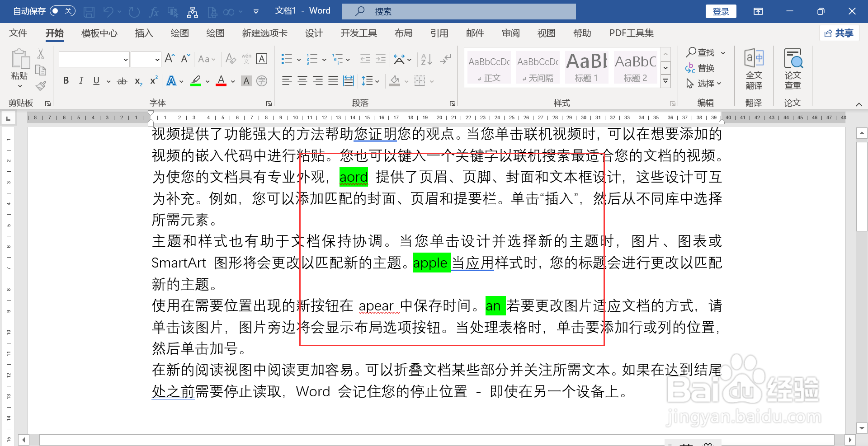Open the bullet list dropdown arrow
Image resolution: width=868 pixels, height=446 pixels.
coord(298,59)
